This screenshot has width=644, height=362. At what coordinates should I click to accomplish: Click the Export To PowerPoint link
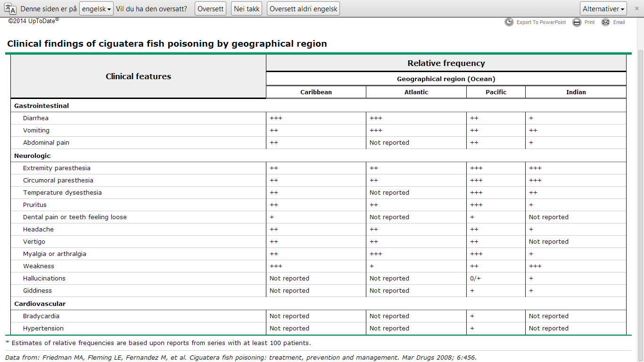click(541, 22)
